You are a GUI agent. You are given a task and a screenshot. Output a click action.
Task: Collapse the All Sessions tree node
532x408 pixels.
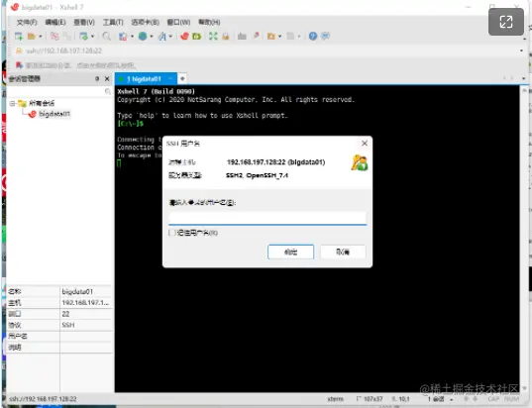12,103
